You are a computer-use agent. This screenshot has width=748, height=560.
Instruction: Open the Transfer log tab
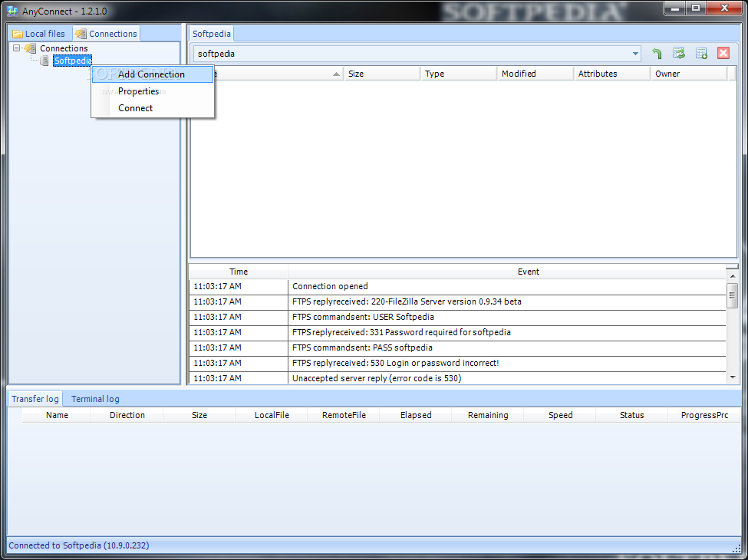click(35, 399)
